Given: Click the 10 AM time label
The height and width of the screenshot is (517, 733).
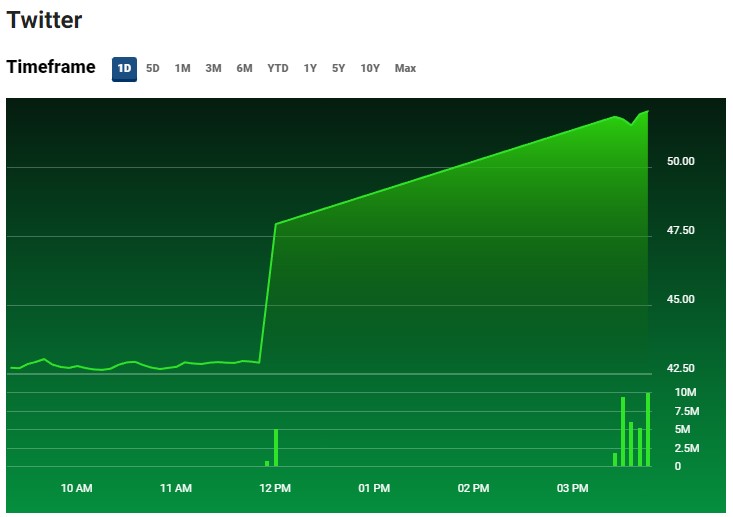Looking at the screenshot, I should click(x=76, y=488).
